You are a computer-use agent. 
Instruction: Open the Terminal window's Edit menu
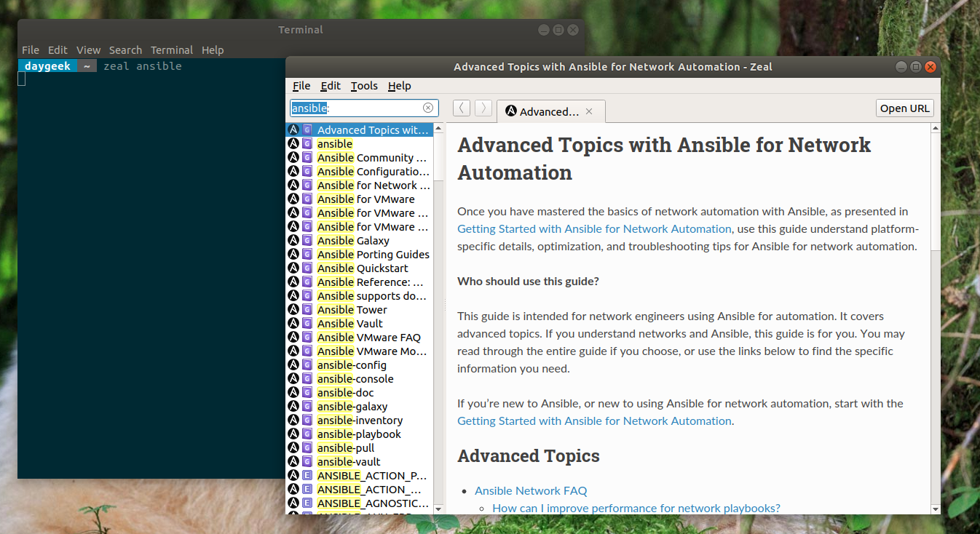(58, 50)
